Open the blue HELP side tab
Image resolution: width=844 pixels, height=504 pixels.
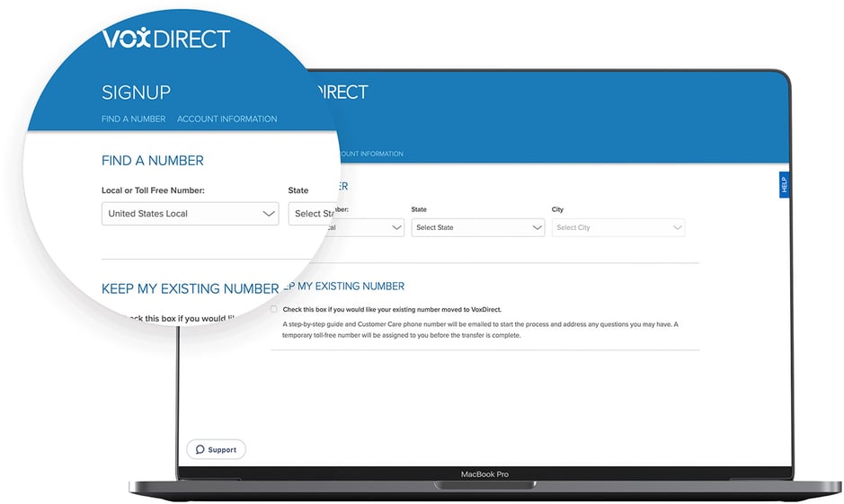tap(785, 184)
